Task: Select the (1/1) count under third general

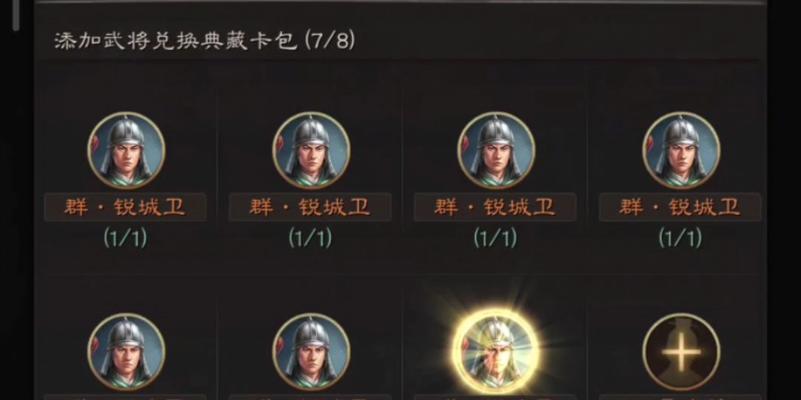Action: 495,238
